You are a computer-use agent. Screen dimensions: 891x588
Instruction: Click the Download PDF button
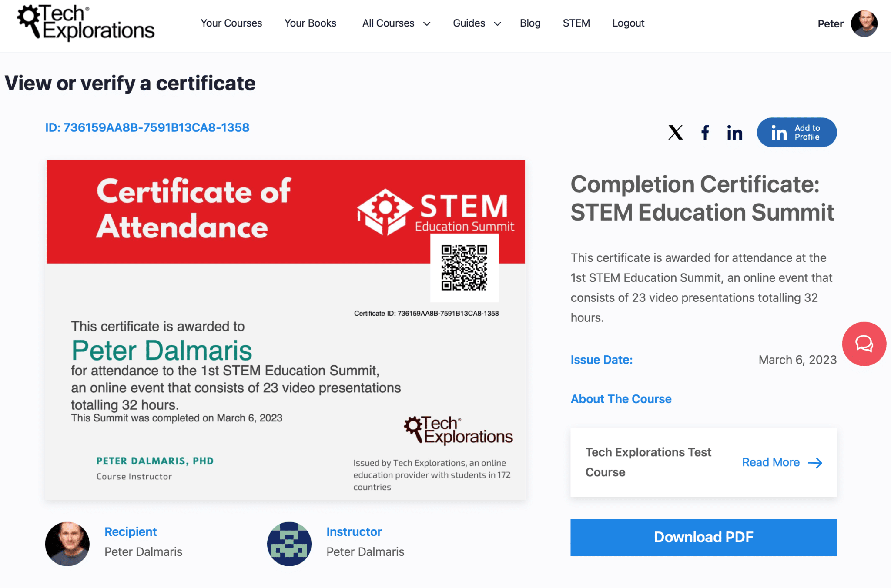pos(703,537)
